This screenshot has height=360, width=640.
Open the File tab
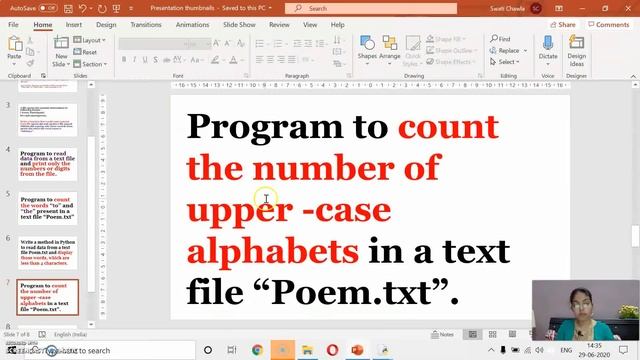[x=13, y=24]
